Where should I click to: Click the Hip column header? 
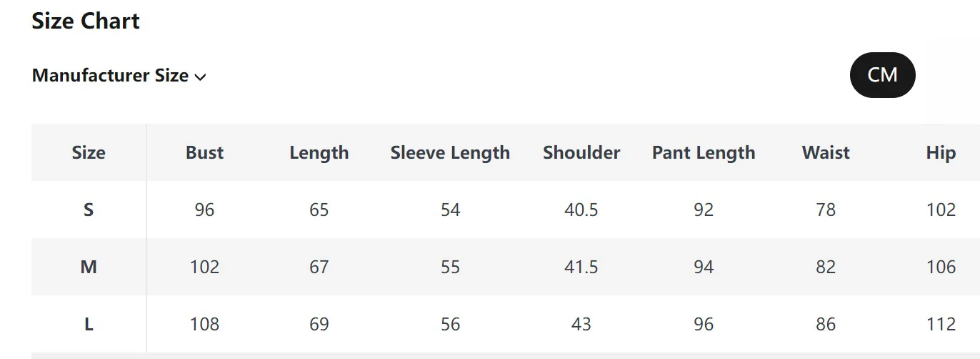(x=941, y=153)
